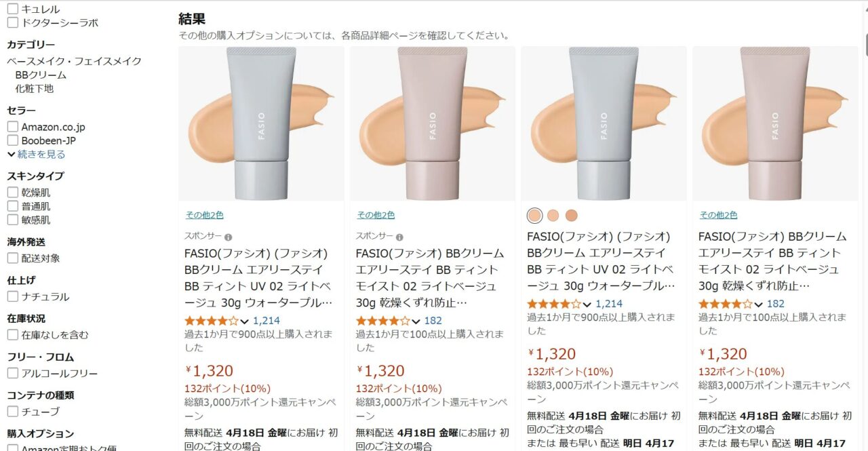868x451 pixels.
Task: Click sponsor info icon on first product
Action: tap(229, 237)
